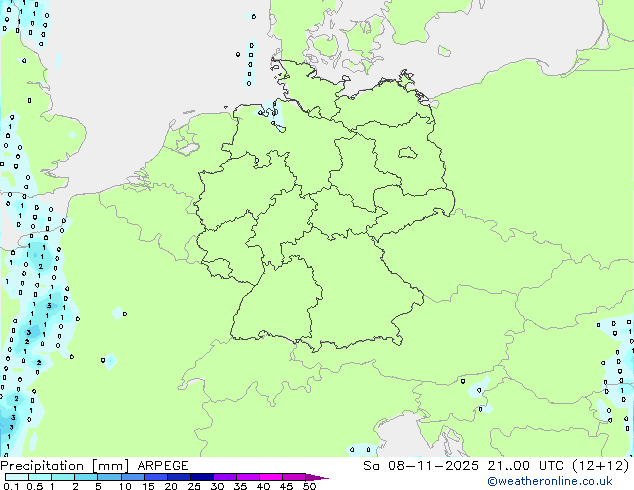This screenshot has height=490, width=634.
Task: Click the 45 to 50 mm legend swatch
Action: (294, 477)
